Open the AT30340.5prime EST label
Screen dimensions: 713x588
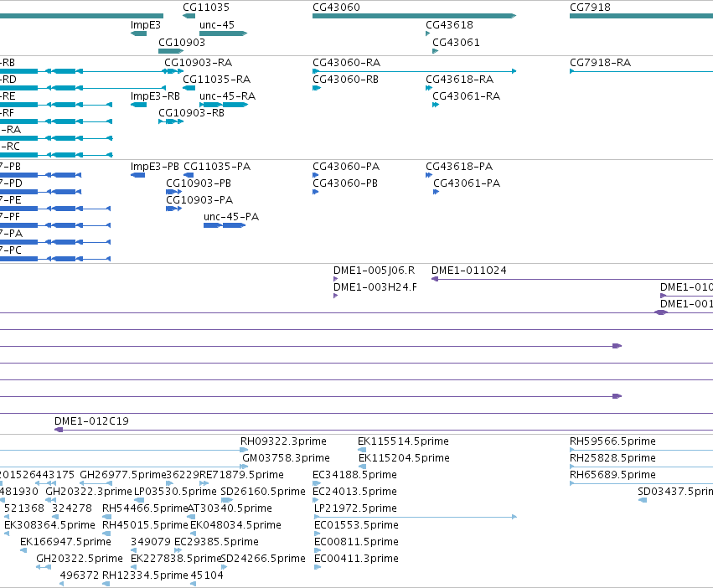click(x=230, y=508)
